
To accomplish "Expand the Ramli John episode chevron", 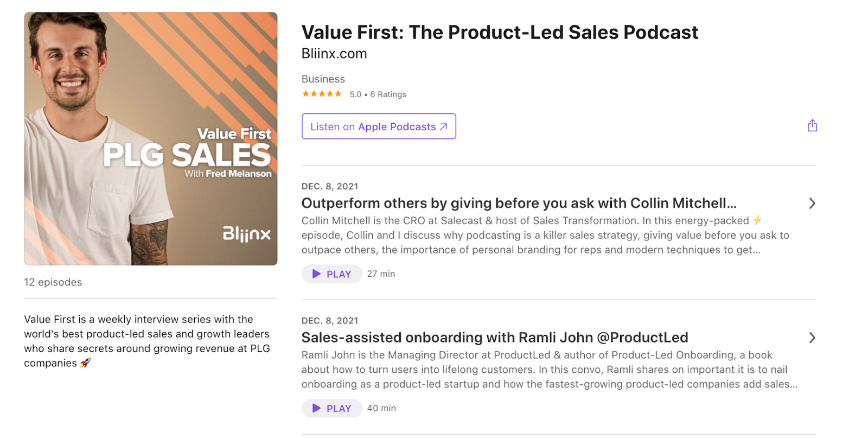I will tap(812, 338).
